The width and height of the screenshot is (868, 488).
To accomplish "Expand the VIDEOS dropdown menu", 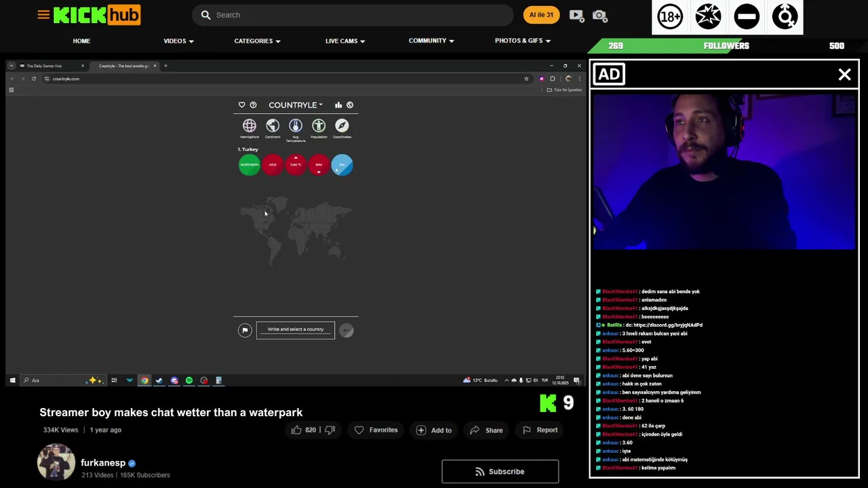I will pyautogui.click(x=178, y=41).
